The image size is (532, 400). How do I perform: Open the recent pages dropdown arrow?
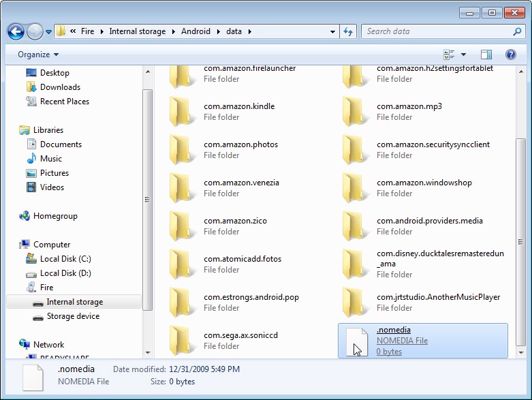coord(48,32)
